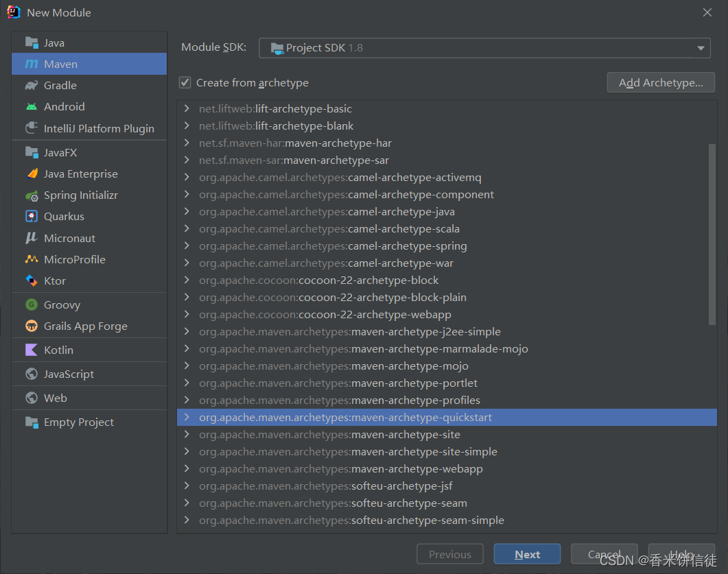Image resolution: width=728 pixels, height=574 pixels.
Task: Uncheck Create from archetype checkbox
Action: coord(185,82)
